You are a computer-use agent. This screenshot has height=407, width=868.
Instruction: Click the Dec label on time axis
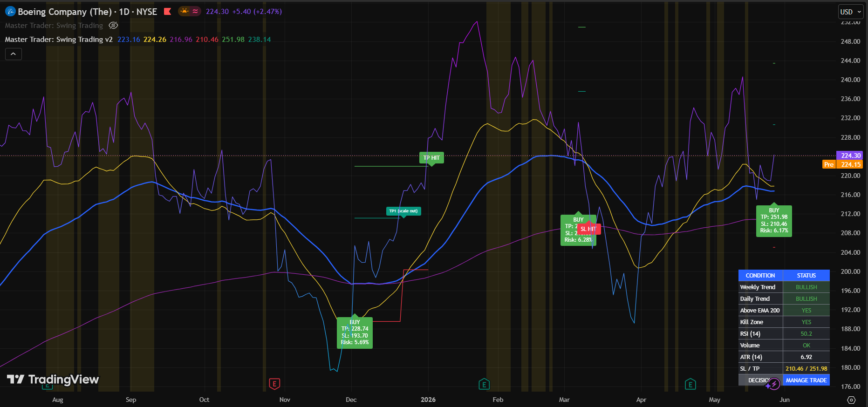point(351,400)
